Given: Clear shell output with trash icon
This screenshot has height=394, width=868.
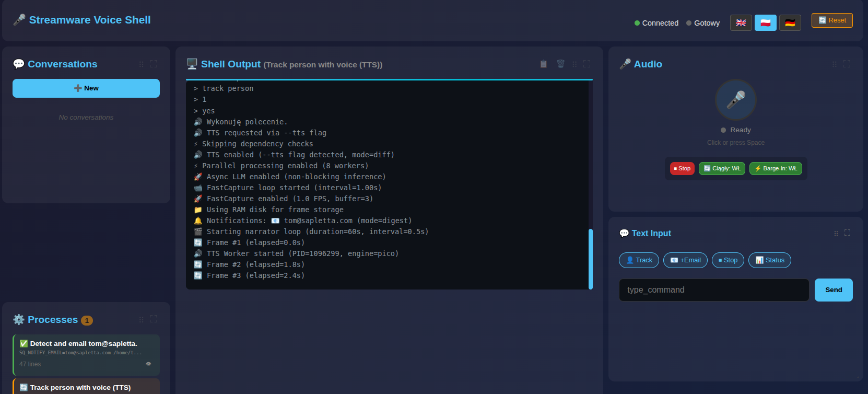Looking at the screenshot, I should [560, 64].
